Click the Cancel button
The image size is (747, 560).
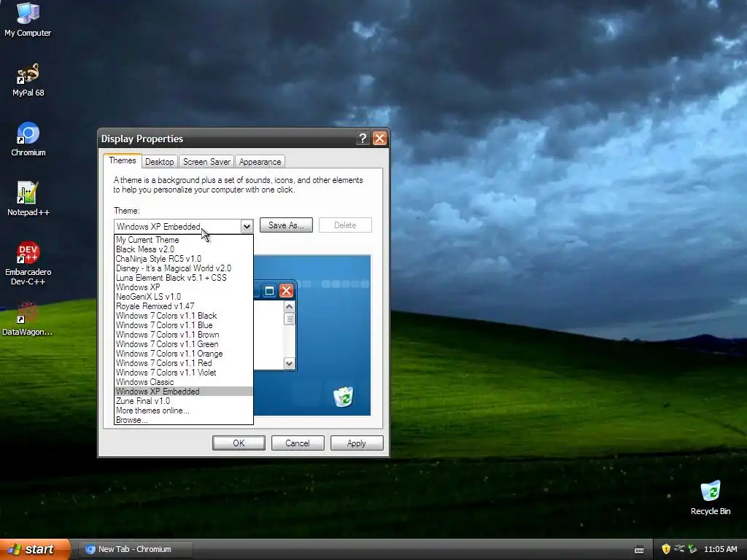298,443
